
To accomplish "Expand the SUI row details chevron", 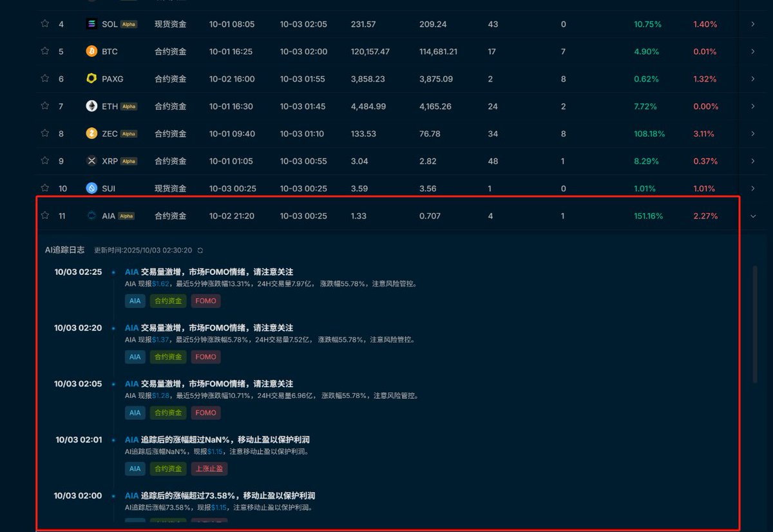I will [753, 188].
